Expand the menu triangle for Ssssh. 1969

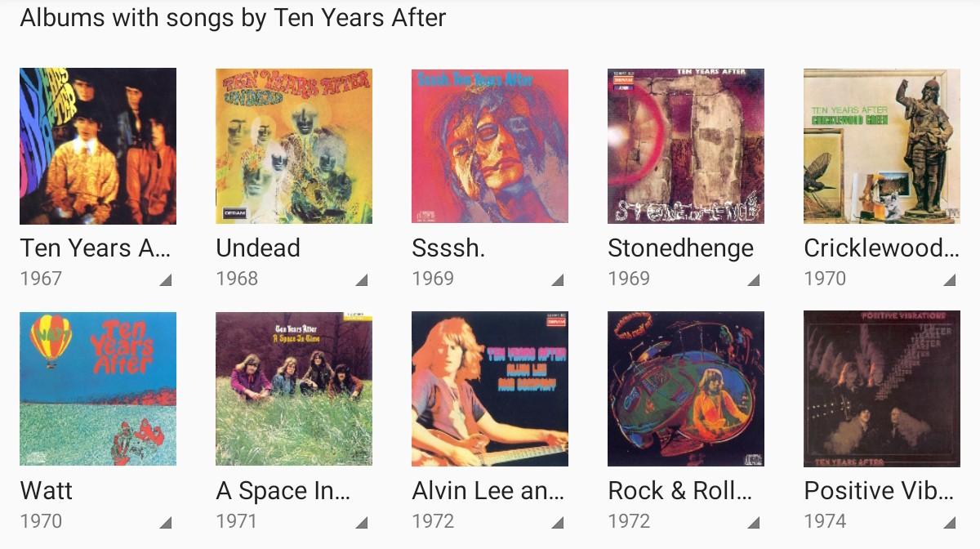(558, 280)
